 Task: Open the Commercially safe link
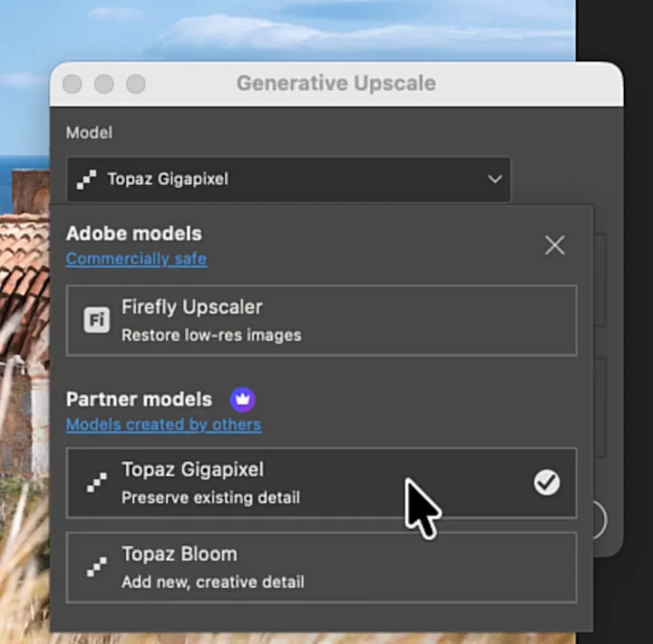[x=137, y=259]
